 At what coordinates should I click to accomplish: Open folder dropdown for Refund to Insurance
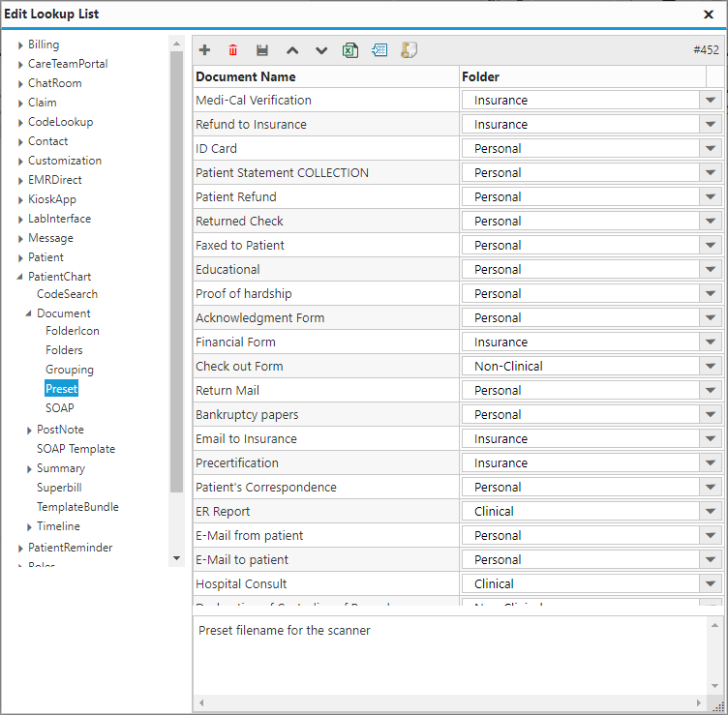tap(710, 125)
